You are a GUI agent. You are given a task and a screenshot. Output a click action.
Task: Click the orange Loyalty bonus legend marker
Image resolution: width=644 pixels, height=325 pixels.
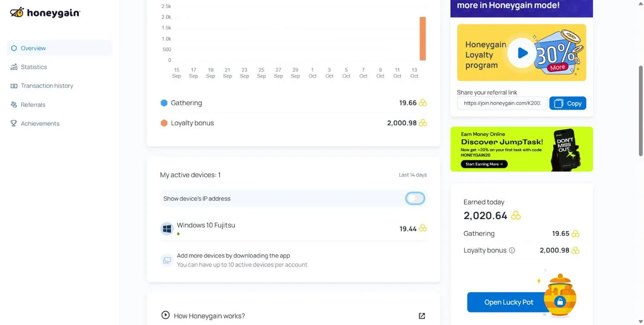[x=164, y=123]
